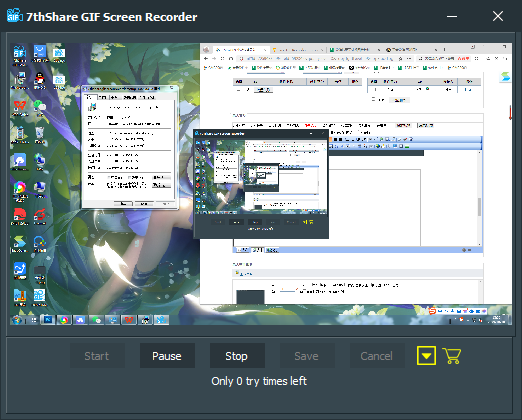Viewport: 522px width, 420px height.
Task: Click the Pause button
Action: [x=167, y=356]
